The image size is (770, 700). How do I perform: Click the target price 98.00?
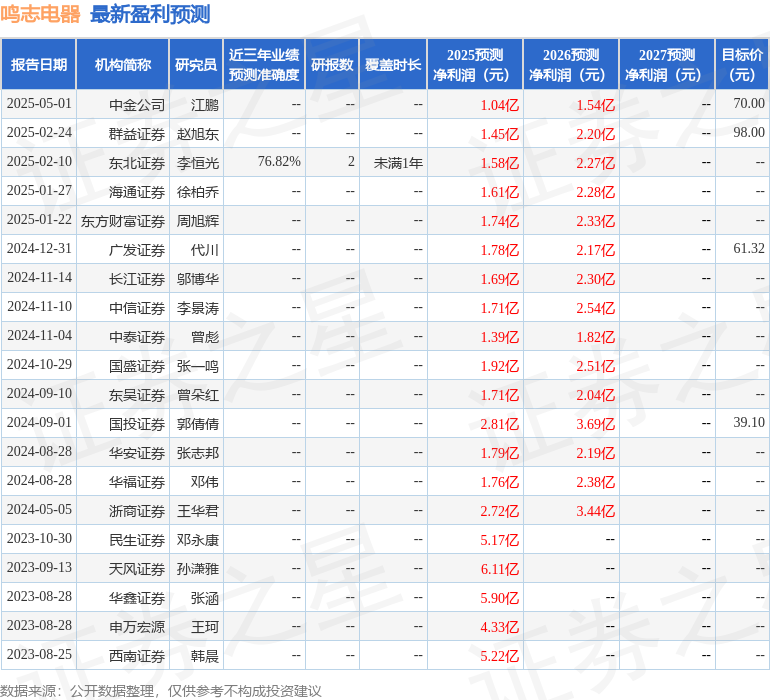[749, 132]
